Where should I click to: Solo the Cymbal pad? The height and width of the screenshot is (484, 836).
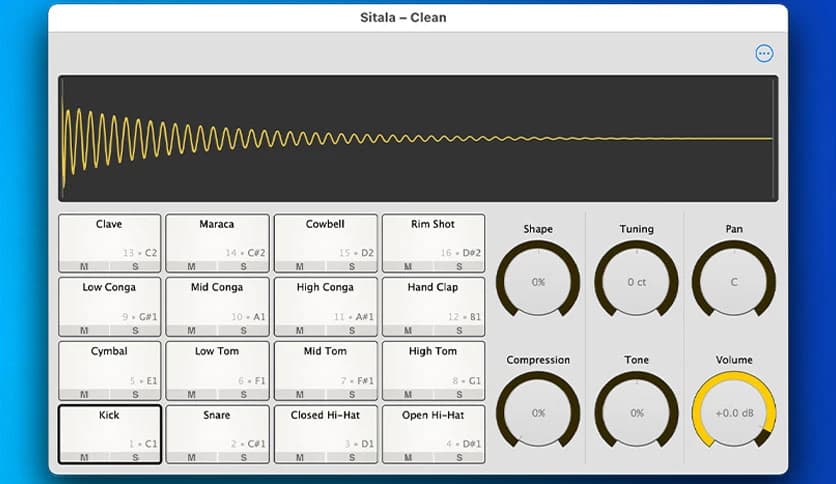tap(135, 394)
